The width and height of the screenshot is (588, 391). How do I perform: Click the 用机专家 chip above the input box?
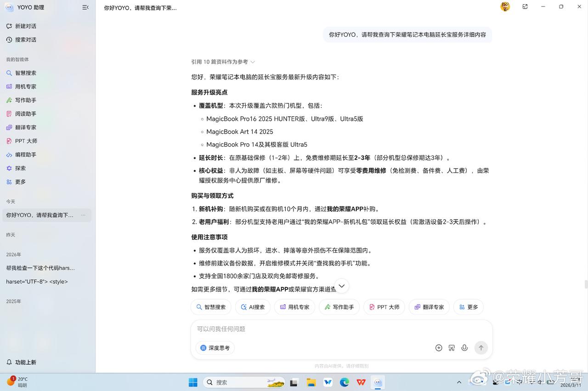click(x=294, y=307)
